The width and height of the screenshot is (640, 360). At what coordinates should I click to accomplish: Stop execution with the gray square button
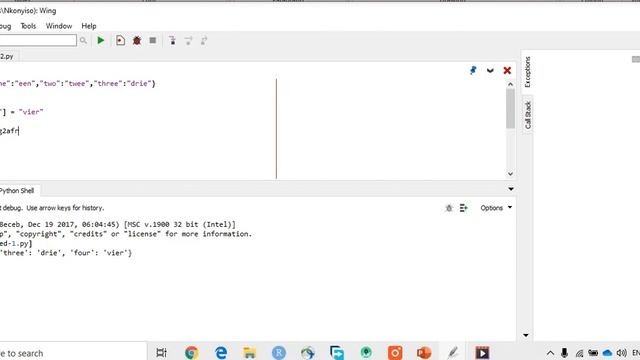pyautogui.click(x=153, y=40)
